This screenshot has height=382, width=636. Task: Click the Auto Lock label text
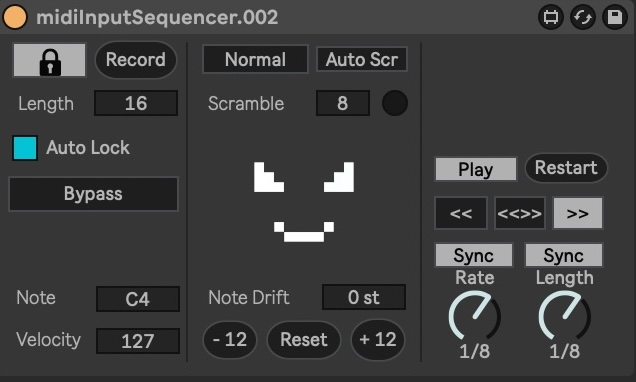[x=88, y=148]
